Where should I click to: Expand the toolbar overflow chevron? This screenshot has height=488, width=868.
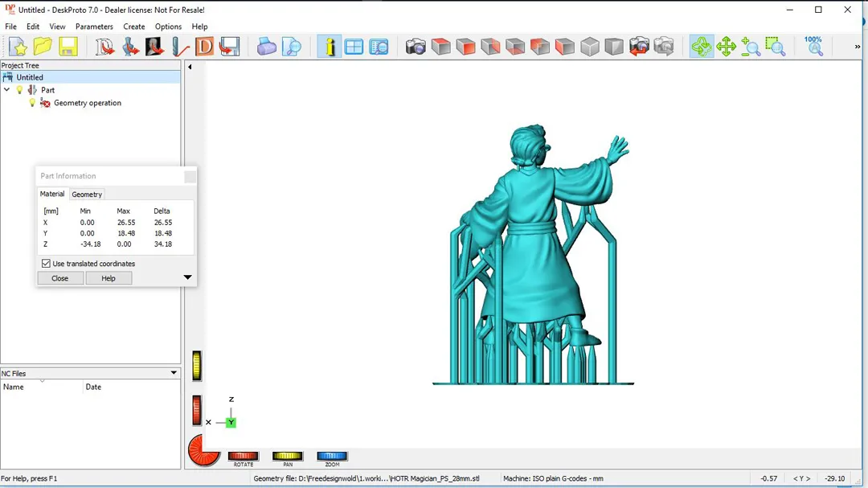pyautogui.click(x=857, y=47)
